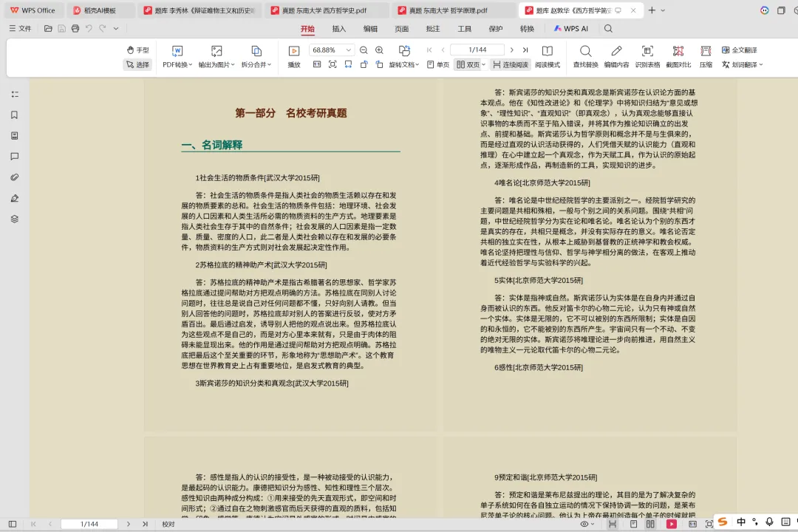Open the WPS AI panel
This screenshot has width=798, height=532.
click(570, 29)
